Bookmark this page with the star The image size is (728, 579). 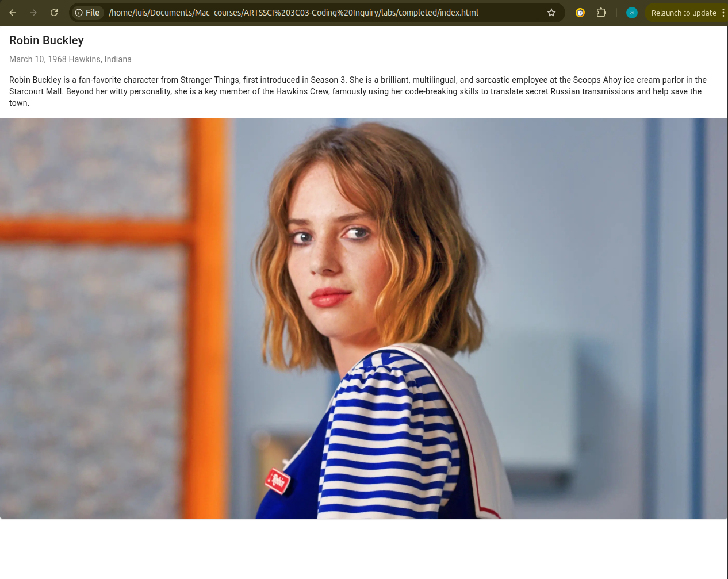click(x=551, y=13)
